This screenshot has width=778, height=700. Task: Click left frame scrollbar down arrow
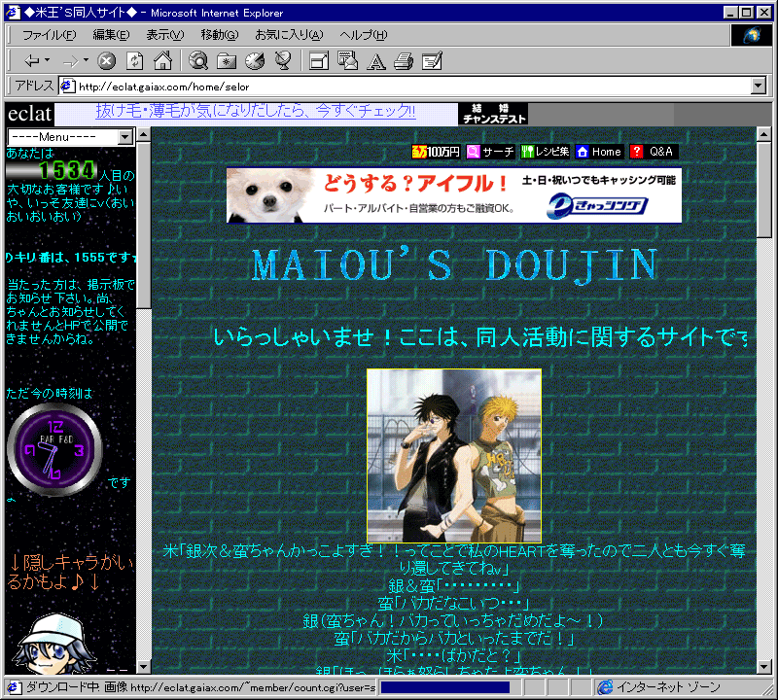pyautogui.click(x=143, y=666)
